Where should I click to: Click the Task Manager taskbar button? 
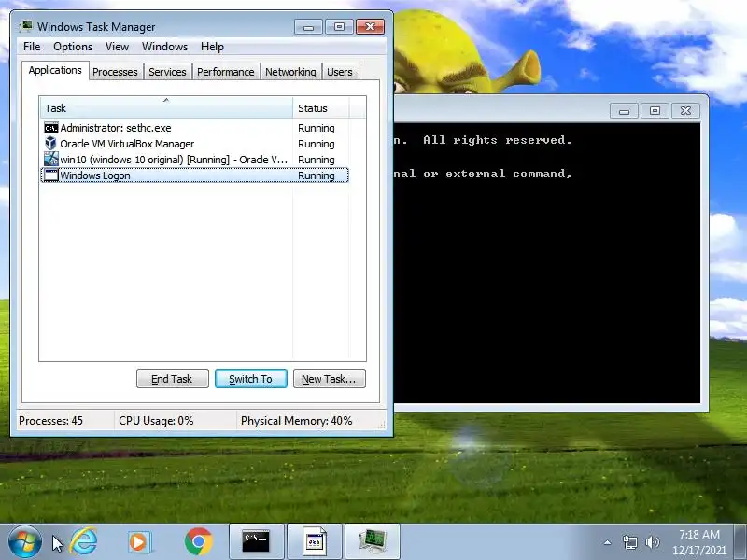(373, 542)
